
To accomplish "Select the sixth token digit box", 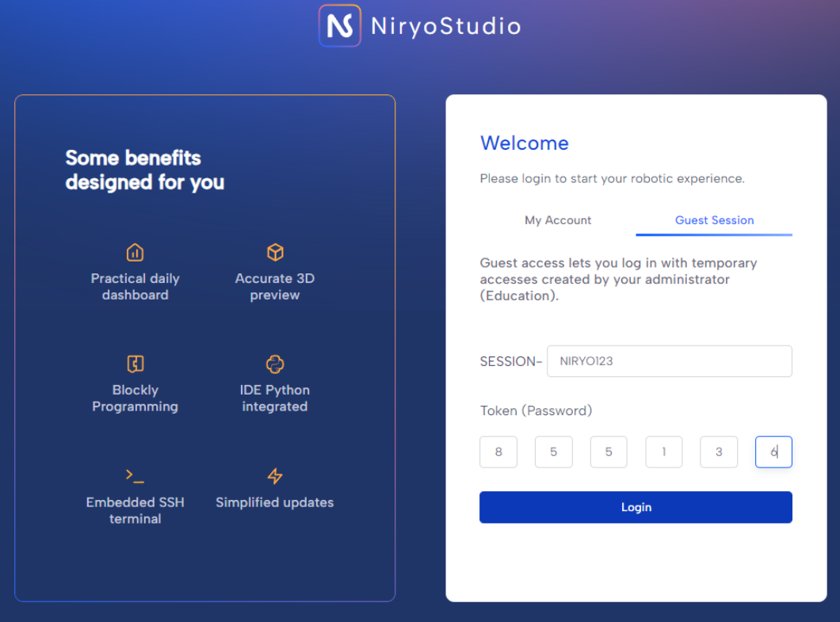I will tap(773, 452).
